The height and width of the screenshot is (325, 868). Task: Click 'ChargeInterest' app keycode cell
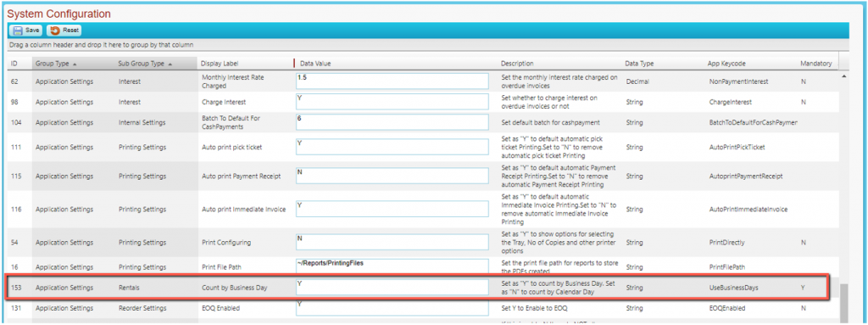coord(731,102)
